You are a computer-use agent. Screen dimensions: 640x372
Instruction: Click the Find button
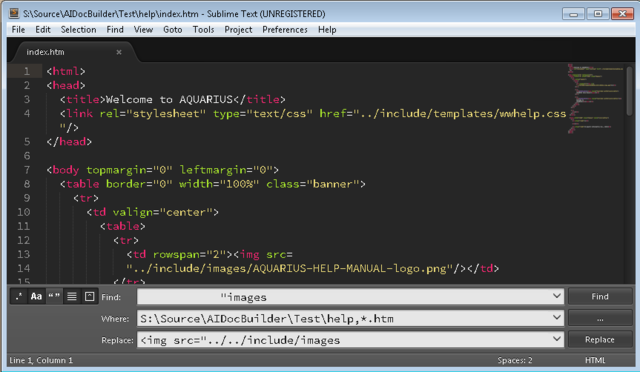[x=600, y=297]
